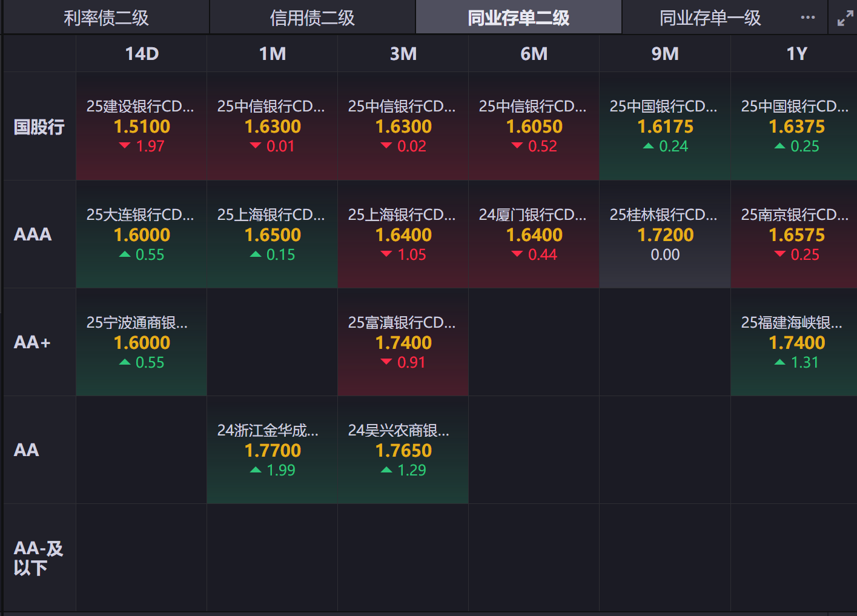857x616 pixels.
Task: Switch to 利率债二级 tab
Action: pyautogui.click(x=106, y=18)
